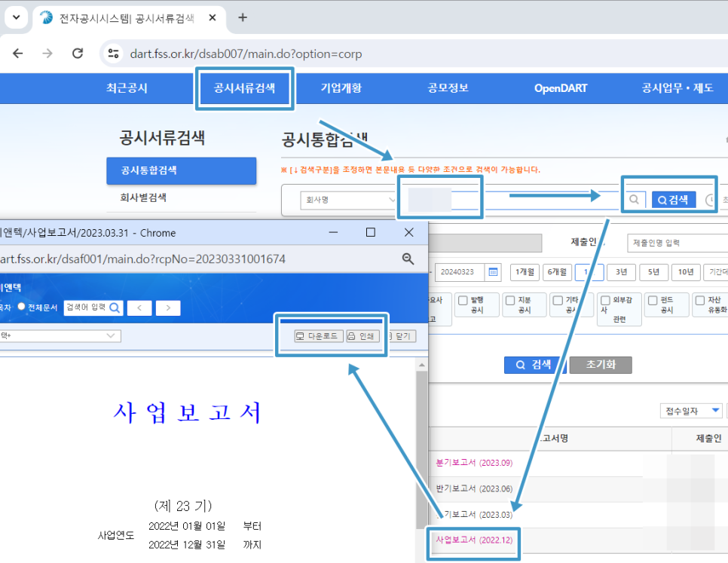Click the browser refresh icon
This screenshot has height=563, width=728.
coord(78,54)
